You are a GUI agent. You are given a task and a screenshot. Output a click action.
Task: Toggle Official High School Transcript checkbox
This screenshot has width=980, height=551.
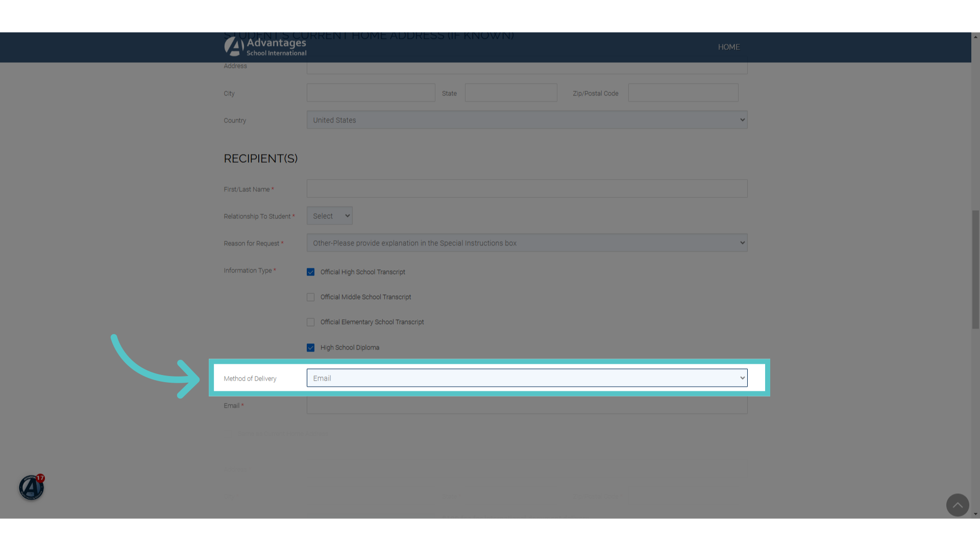click(x=310, y=272)
